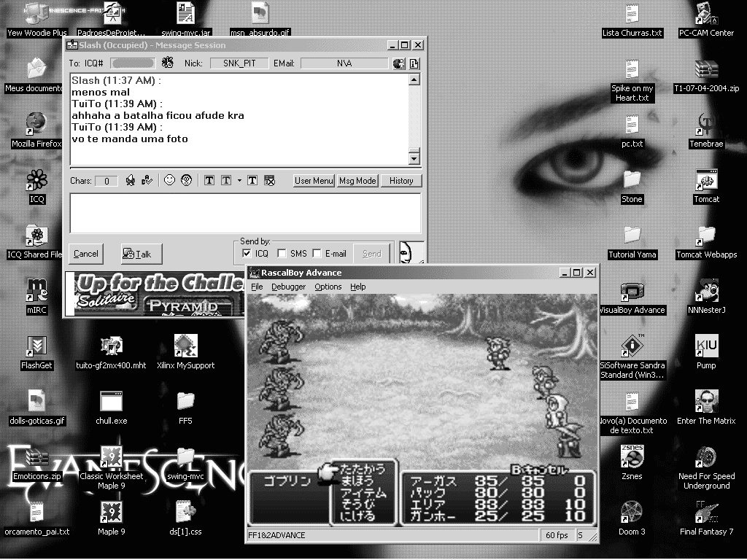
Task: Click the User Menu button
Action: tap(314, 181)
